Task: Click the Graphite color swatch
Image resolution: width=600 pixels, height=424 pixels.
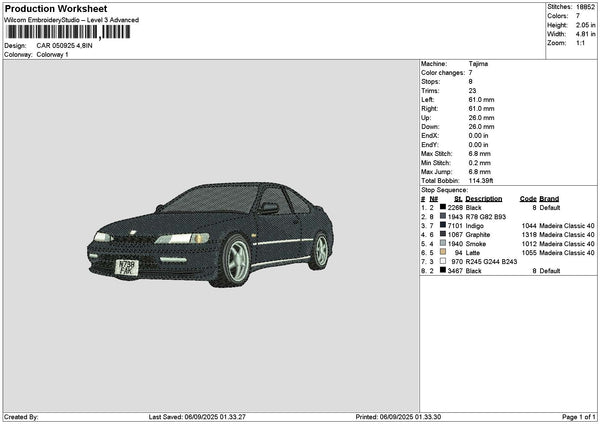Action: pos(443,234)
